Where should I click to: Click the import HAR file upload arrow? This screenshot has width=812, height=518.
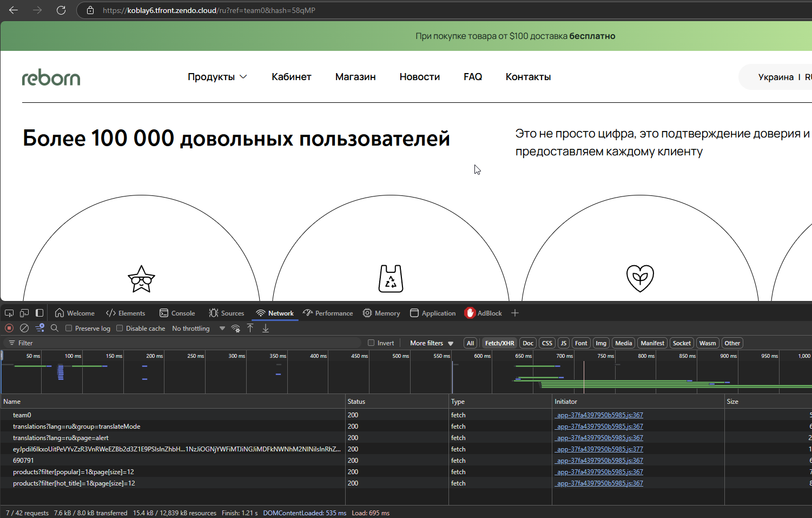click(250, 328)
